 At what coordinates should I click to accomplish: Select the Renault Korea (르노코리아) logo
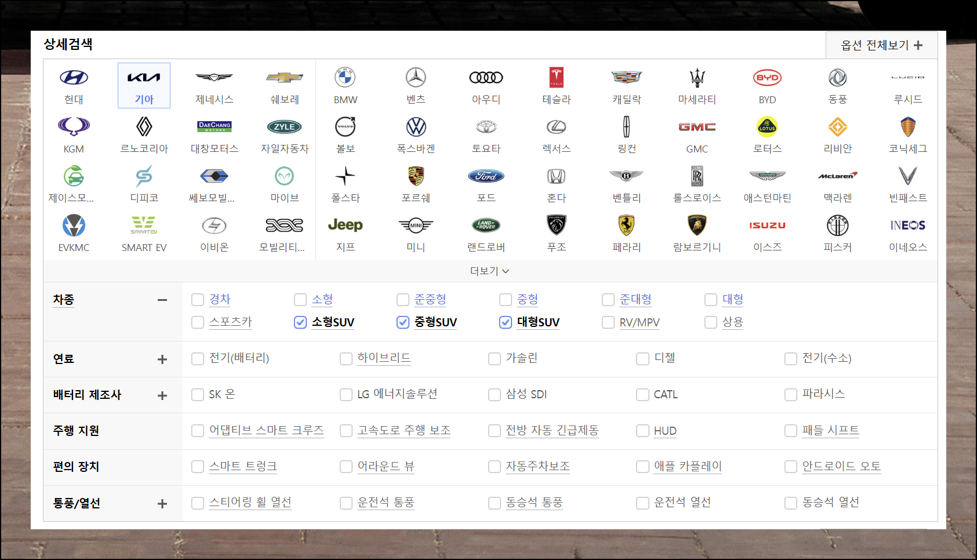(144, 126)
